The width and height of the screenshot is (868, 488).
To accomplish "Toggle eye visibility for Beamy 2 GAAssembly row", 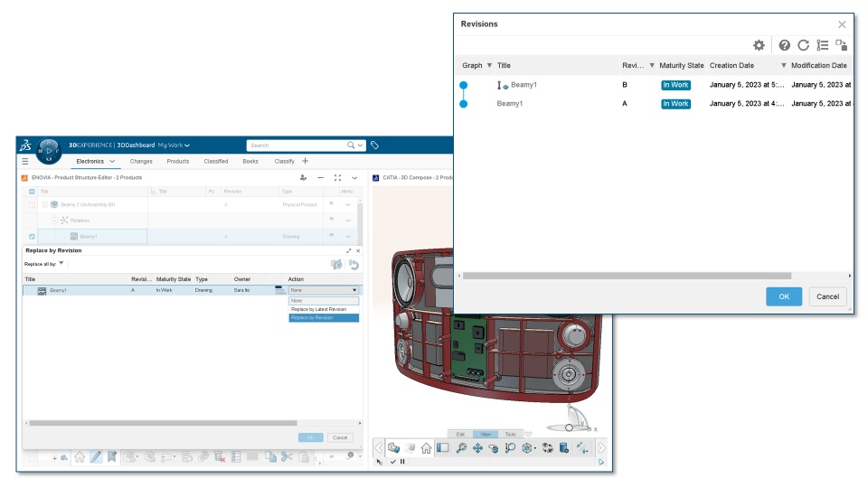I will pyautogui.click(x=332, y=204).
